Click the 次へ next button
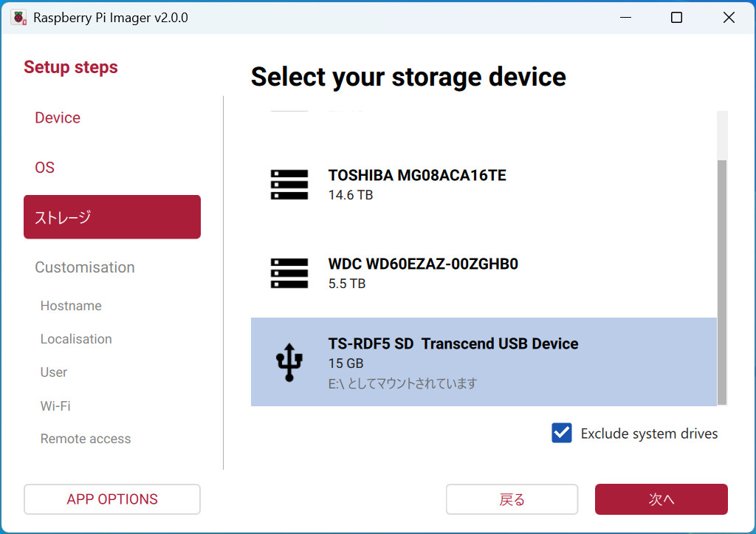This screenshot has width=756, height=534. (x=661, y=499)
